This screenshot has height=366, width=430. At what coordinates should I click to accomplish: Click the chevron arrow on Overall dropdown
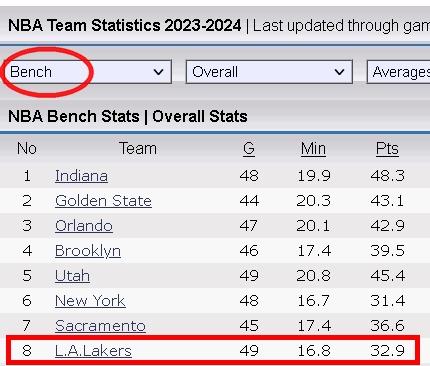(x=339, y=72)
